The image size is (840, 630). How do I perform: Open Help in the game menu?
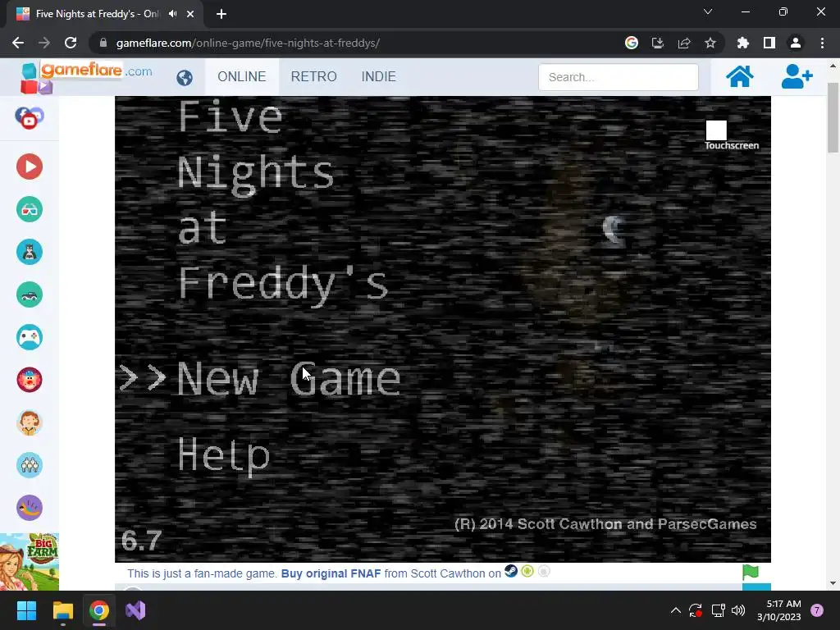pyautogui.click(x=223, y=455)
